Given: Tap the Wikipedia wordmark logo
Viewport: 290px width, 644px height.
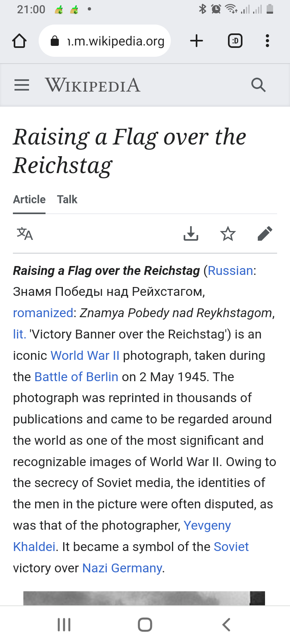Looking at the screenshot, I should pyautogui.click(x=93, y=85).
